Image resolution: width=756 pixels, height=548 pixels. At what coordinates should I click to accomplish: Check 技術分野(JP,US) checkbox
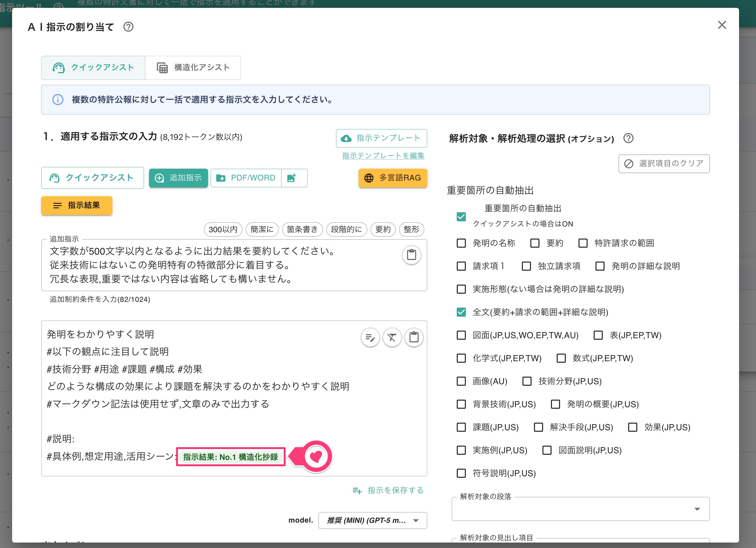tap(527, 381)
